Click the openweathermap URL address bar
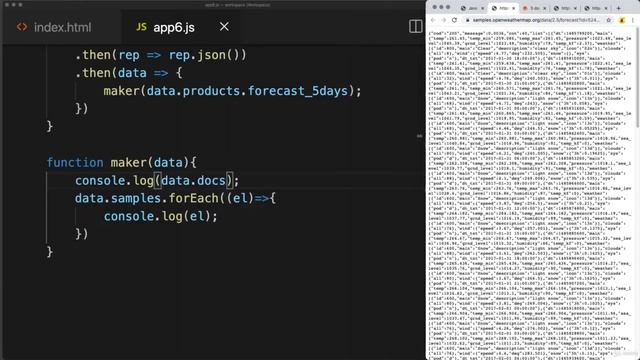This screenshot has height=360, width=640. click(x=537, y=20)
